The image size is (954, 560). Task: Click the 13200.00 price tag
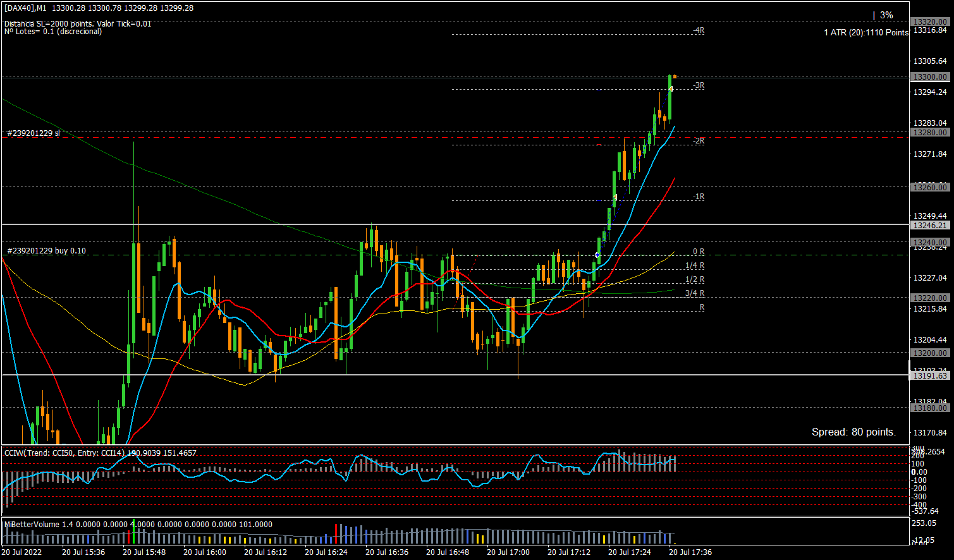[x=929, y=353]
